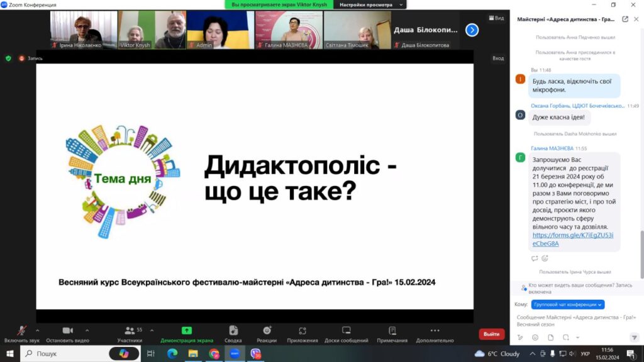Open the Групповой чат конференции recipient dropdown

(568, 304)
